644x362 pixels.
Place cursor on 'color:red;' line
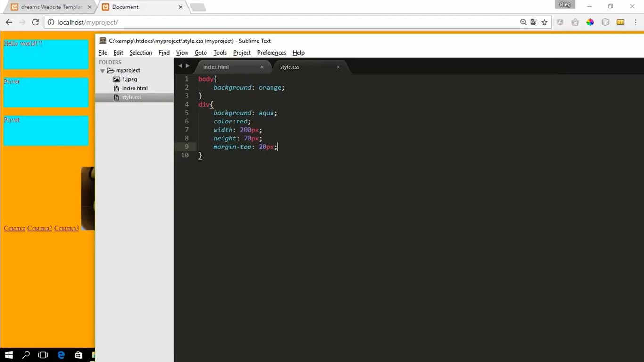pyautogui.click(x=232, y=121)
